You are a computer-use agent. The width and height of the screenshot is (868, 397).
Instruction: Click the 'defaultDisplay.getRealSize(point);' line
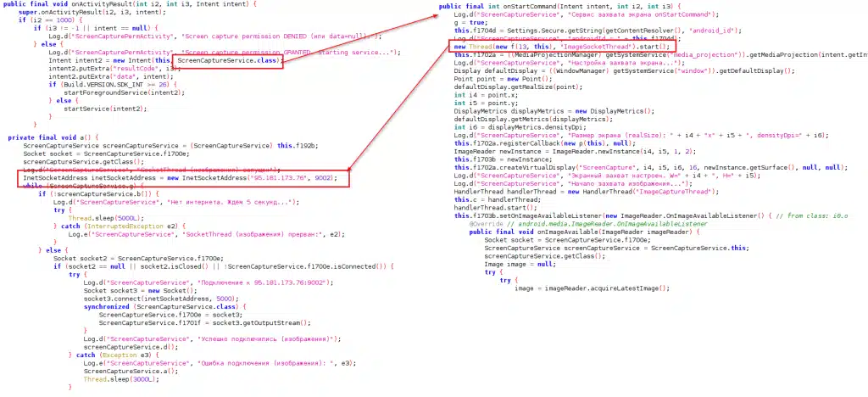click(x=518, y=87)
